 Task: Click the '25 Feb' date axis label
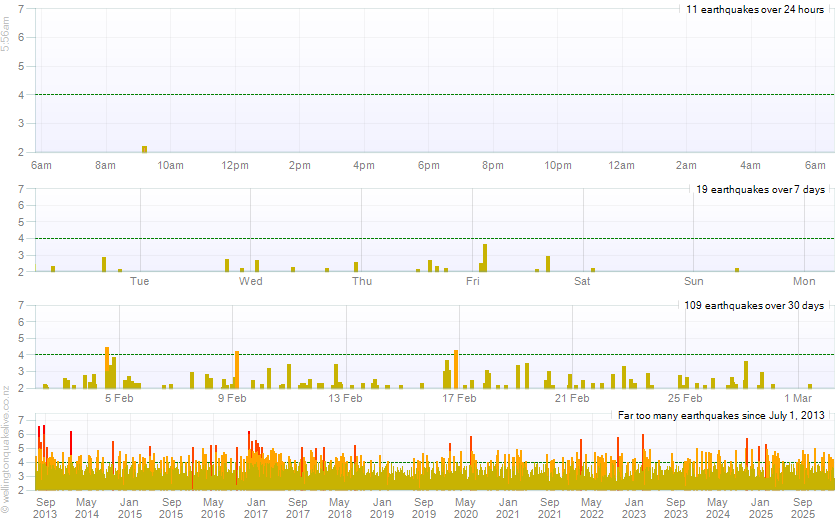[685, 398]
